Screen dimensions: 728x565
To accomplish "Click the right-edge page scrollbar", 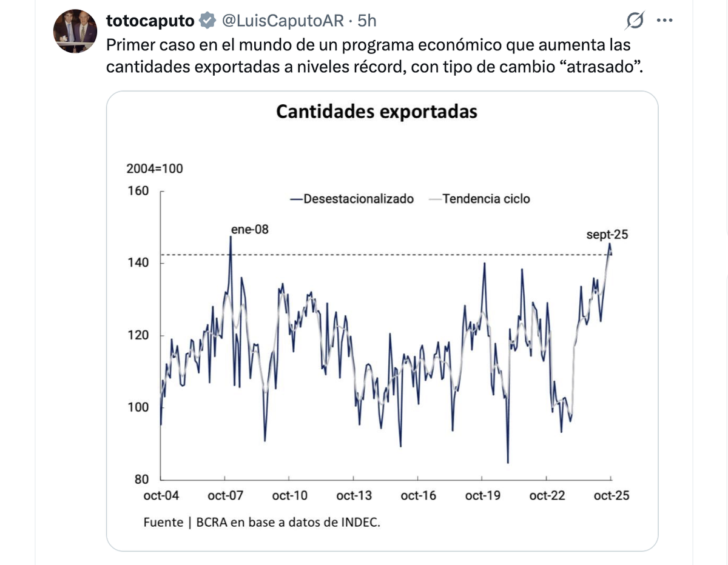I will [x=725, y=242].
